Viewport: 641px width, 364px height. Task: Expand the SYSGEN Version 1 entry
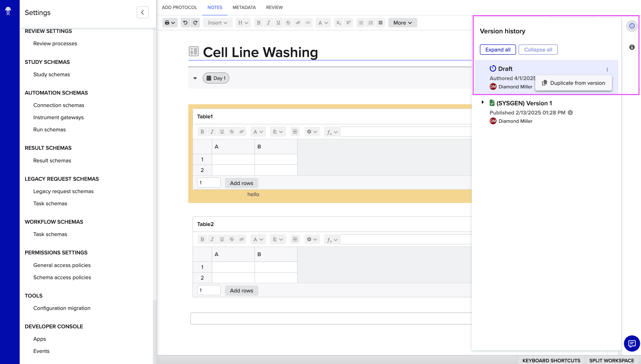[482, 102]
